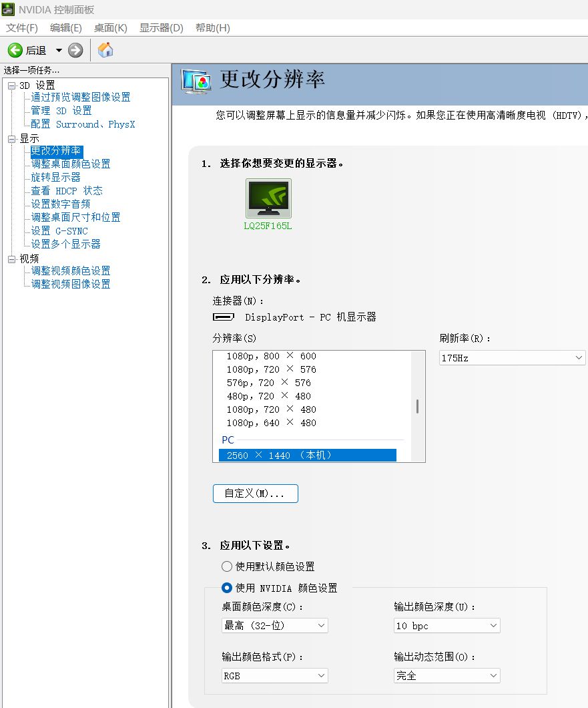Open 桌面颜色深度 dropdown showing 最高 (32-位)
The height and width of the screenshot is (708, 588).
(x=274, y=625)
